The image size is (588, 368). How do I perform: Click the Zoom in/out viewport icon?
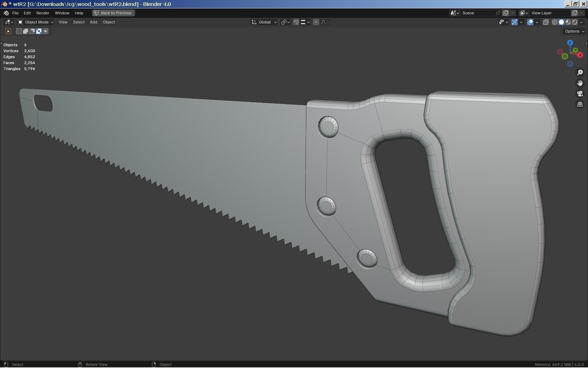click(x=580, y=72)
